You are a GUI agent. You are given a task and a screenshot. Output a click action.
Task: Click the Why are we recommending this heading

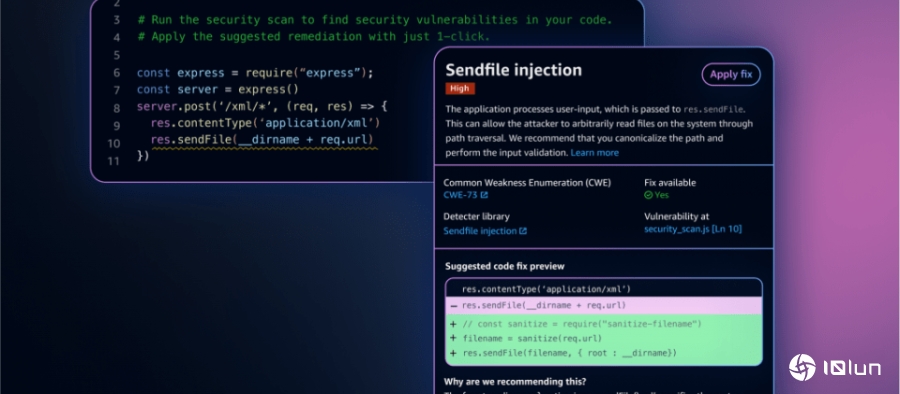[515, 381]
